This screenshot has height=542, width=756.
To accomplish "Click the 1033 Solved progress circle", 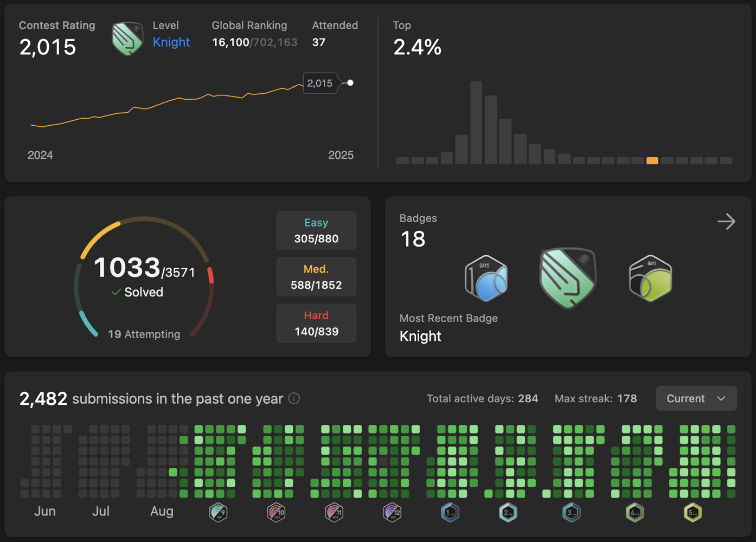I will click(x=144, y=278).
